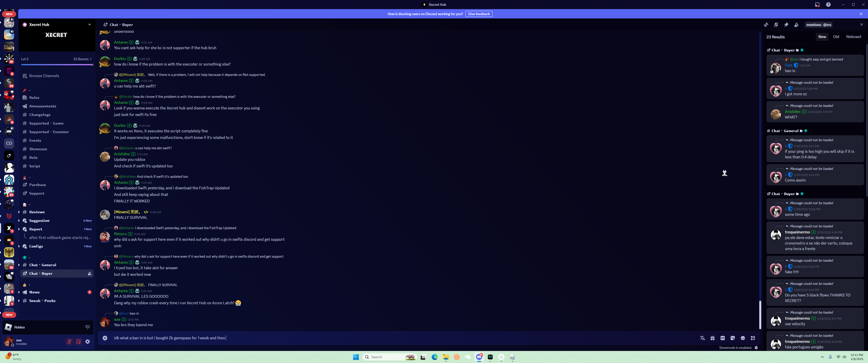Click the translate icon in message bar
Screen dimensions: 868x363
pos(702,338)
